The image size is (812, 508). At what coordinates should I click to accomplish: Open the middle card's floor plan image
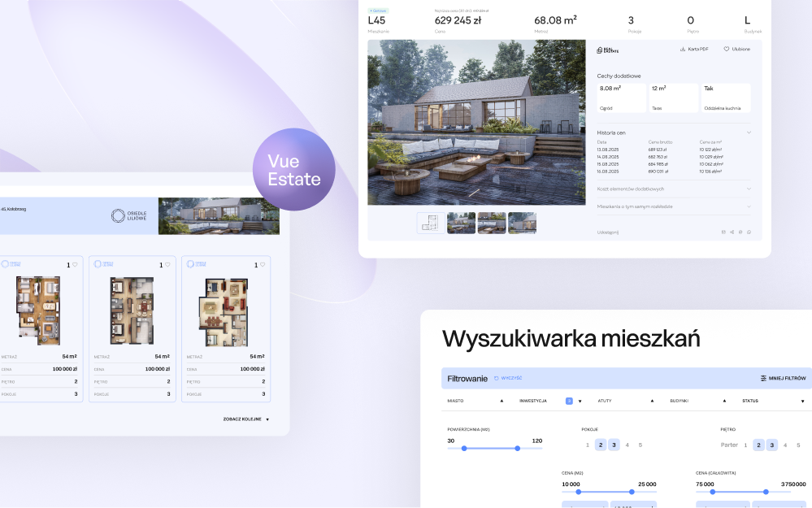(132, 310)
